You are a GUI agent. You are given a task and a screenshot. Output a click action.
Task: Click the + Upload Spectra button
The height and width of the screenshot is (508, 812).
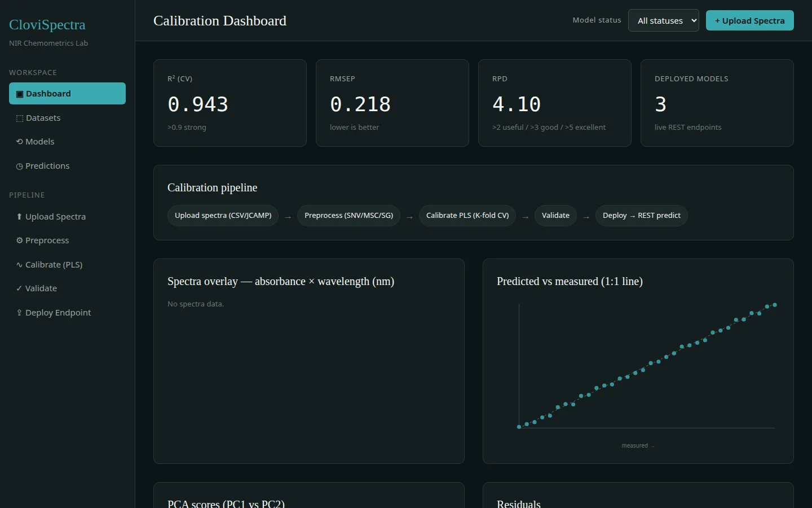(750, 20)
